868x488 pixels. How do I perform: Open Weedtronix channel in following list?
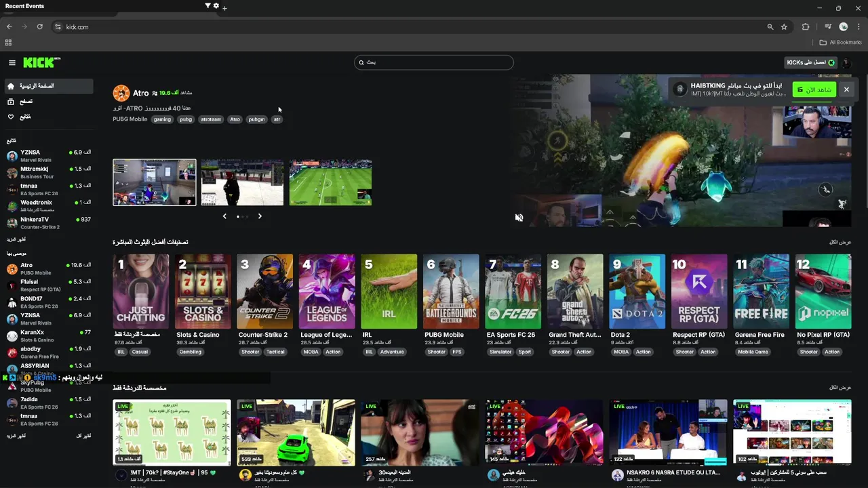47,206
